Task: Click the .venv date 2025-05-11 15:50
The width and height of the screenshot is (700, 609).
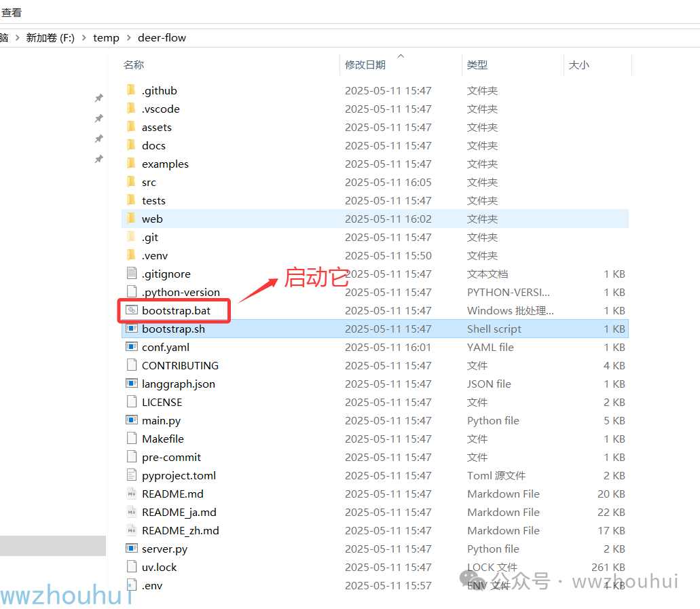Action: [x=388, y=255]
